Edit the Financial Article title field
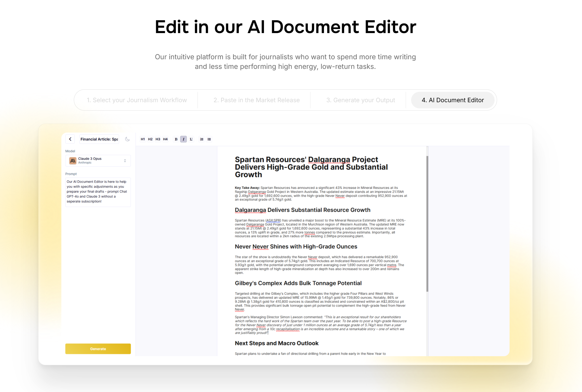 pyautogui.click(x=99, y=139)
